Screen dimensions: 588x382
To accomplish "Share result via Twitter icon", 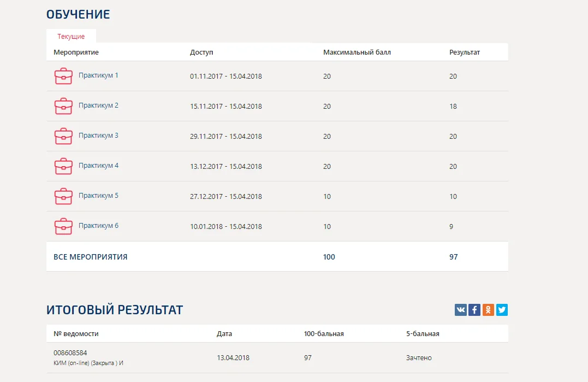I will [x=502, y=310].
